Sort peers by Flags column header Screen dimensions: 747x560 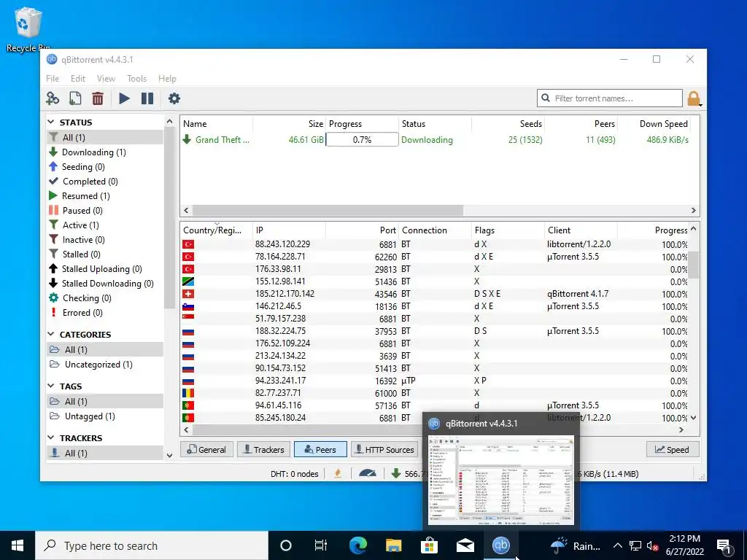[x=508, y=230]
